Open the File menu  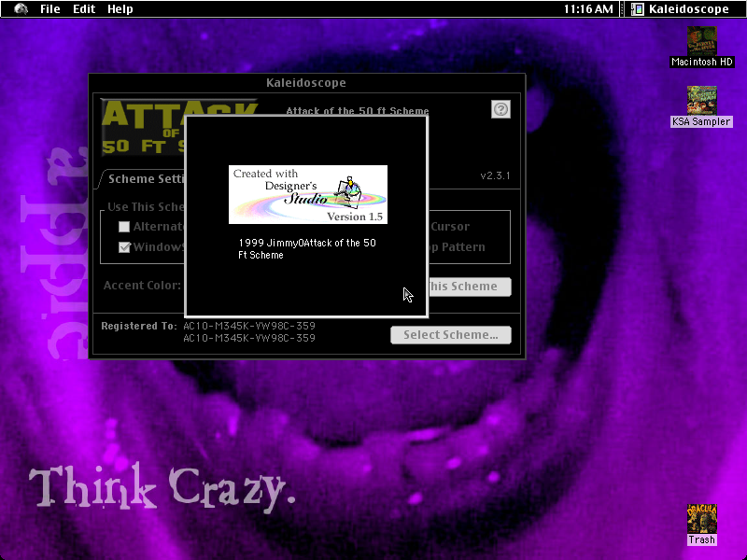50,9
